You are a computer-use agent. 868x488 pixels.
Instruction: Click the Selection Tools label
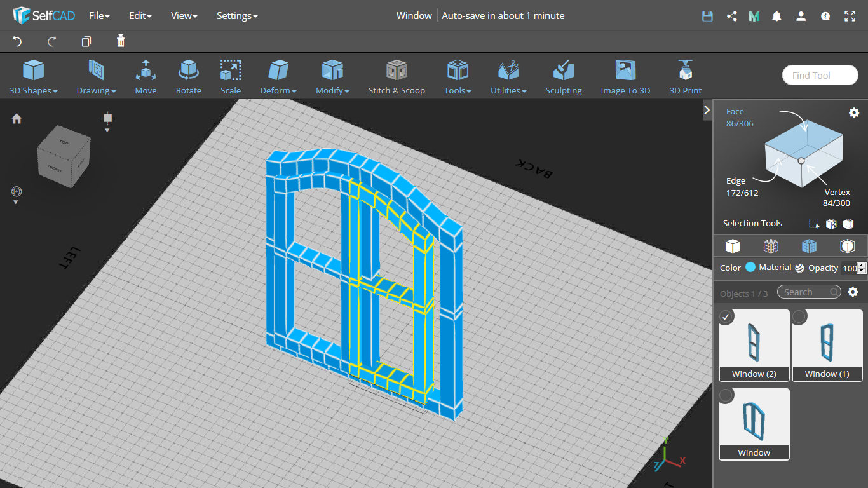coord(752,224)
